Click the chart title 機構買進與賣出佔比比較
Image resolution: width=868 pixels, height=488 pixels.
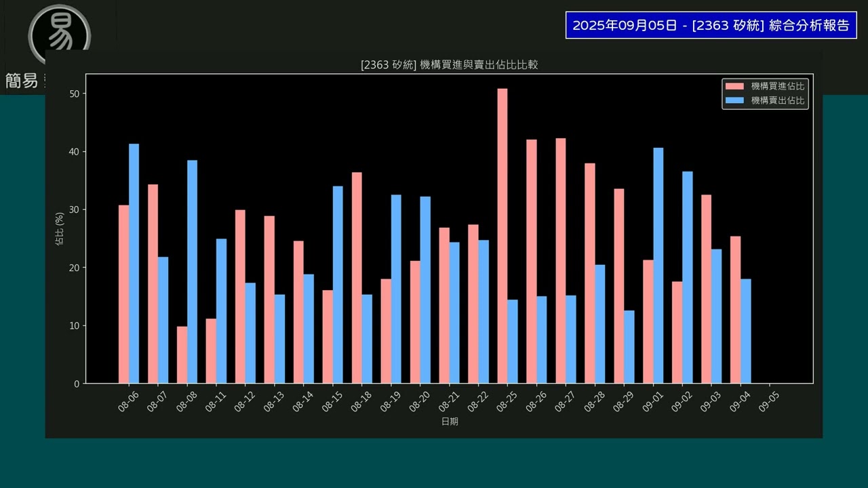pyautogui.click(x=449, y=64)
